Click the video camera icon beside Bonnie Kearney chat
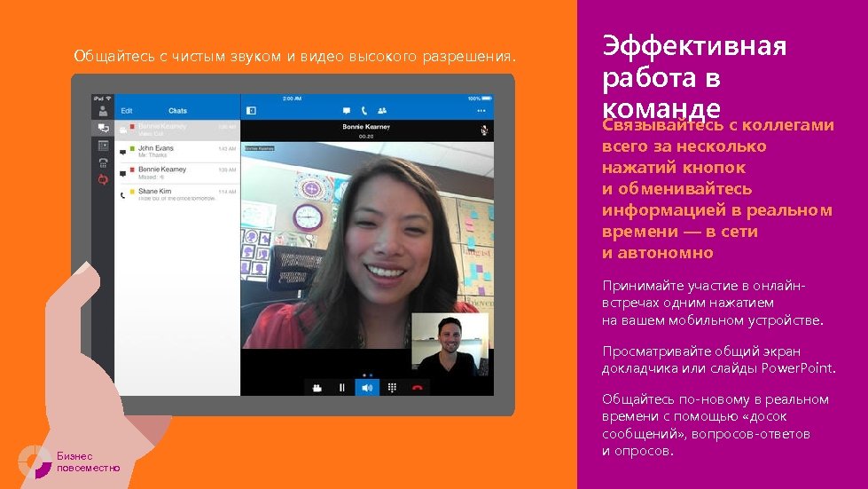The width and height of the screenshot is (868, 489). (x=123, y=130)
